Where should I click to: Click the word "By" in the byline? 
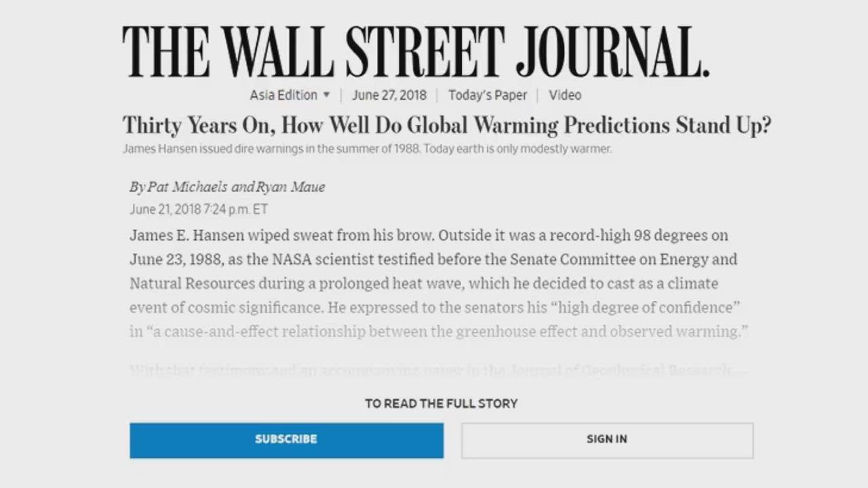pos(137,187)
